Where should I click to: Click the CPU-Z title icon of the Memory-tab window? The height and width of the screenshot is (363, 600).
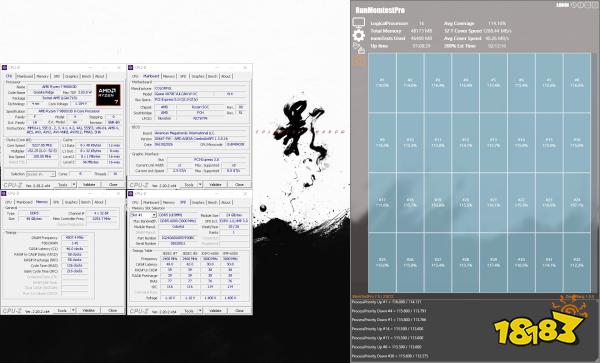point(4,194)
